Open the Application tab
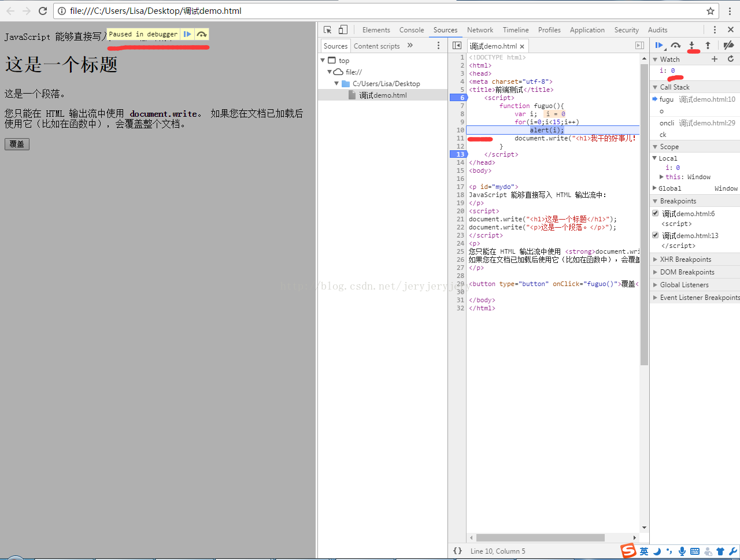Screen dimensions: 740x560 (x=587, y=30)
